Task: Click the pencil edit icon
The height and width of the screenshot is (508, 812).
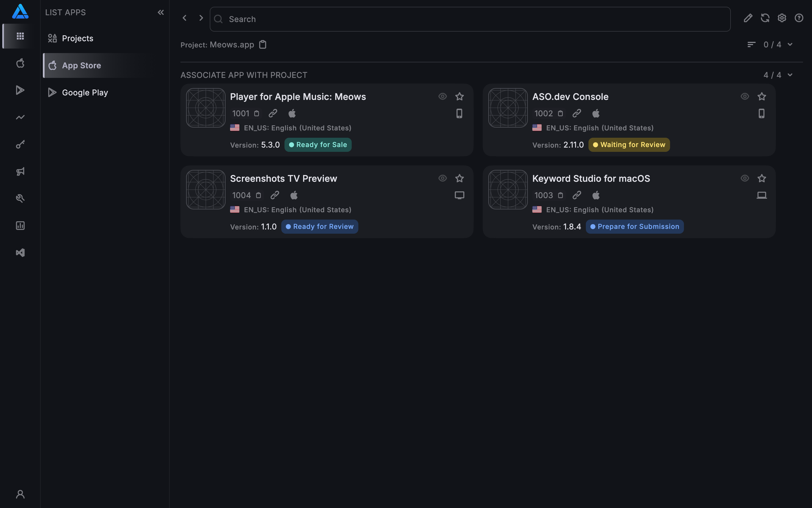Action: (x=748, y=18)
